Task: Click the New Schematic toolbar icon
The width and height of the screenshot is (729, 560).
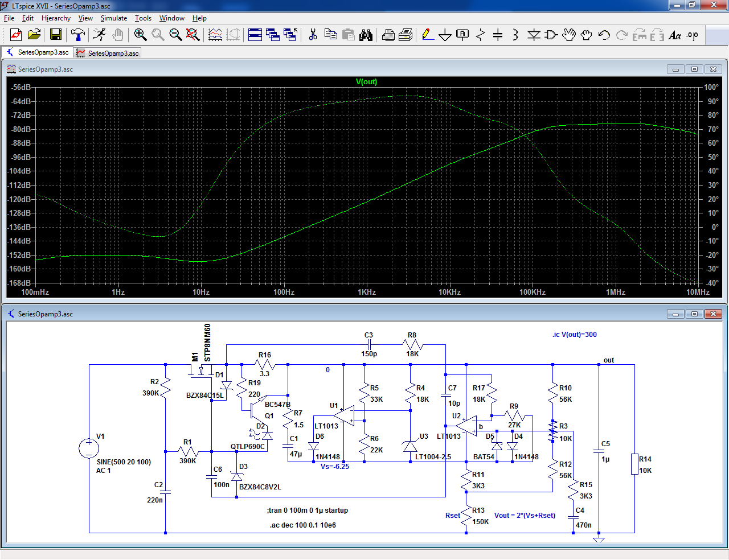Action: tap(16, 35)
